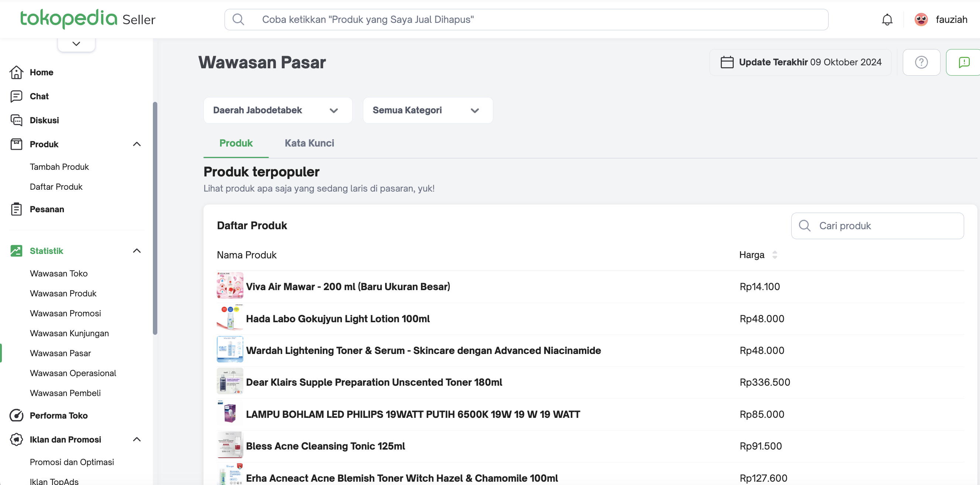Click the green feedback message icon

pos(964,62)
